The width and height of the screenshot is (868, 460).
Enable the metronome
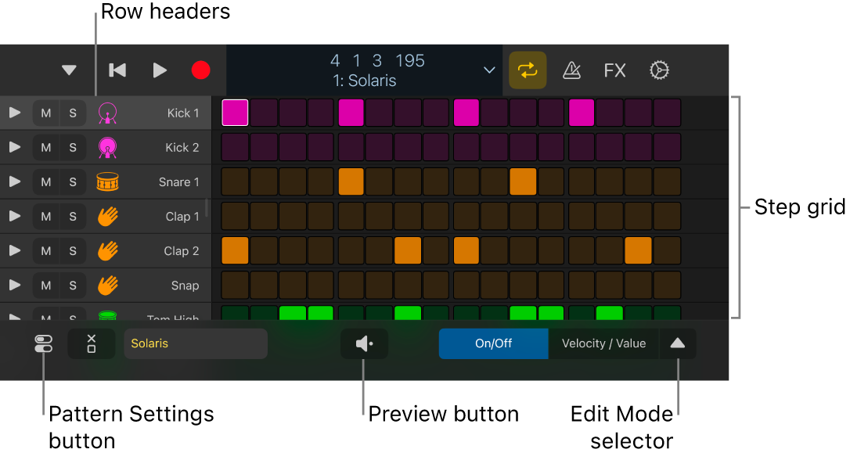[x=571, y=70]
